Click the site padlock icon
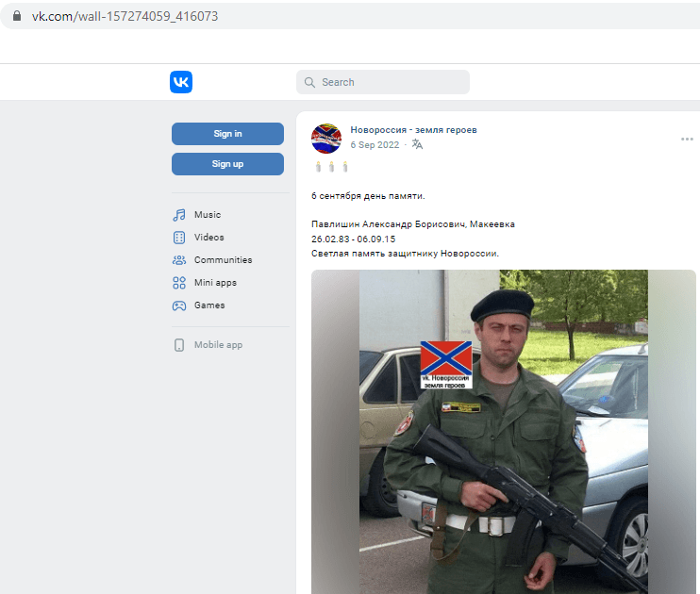 click(17, 16)
